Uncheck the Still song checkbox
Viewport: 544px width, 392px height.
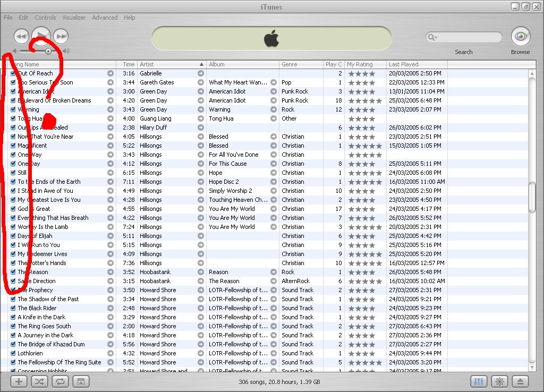[13, 173]
